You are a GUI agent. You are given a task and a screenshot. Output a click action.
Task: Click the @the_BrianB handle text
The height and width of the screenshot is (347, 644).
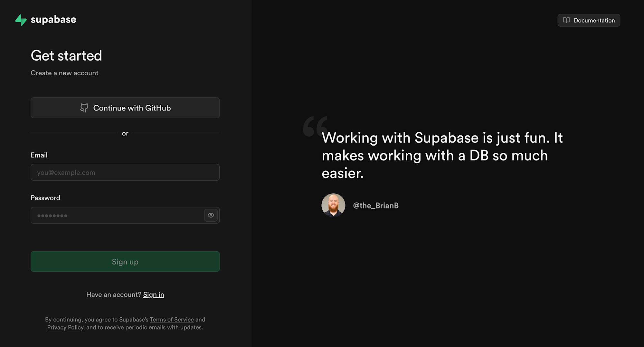pos(376,206)
